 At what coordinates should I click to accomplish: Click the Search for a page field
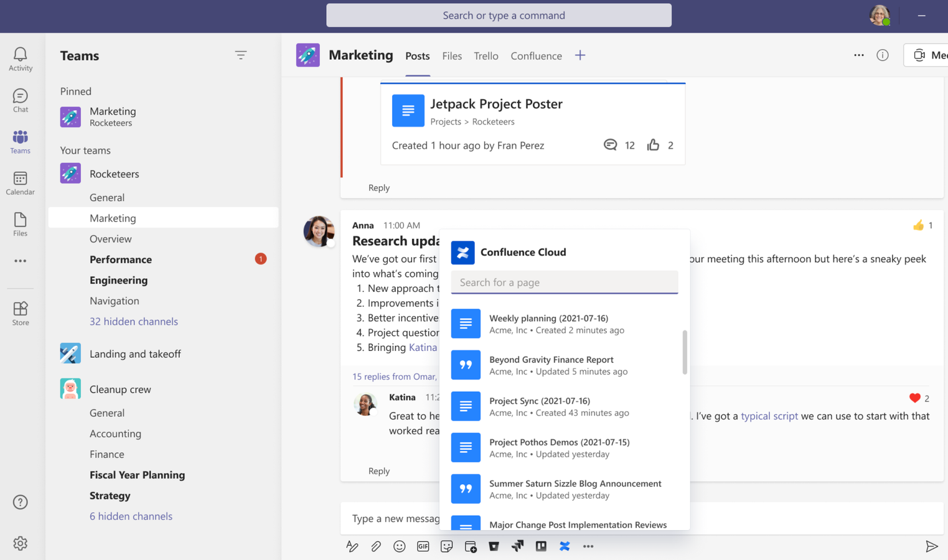coord(565,282)
